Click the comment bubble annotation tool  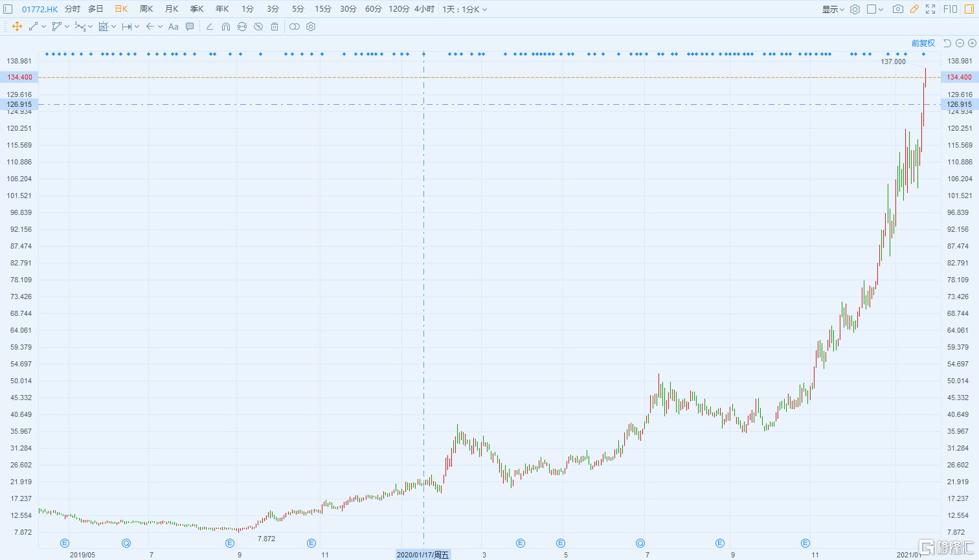coord(190,27)
